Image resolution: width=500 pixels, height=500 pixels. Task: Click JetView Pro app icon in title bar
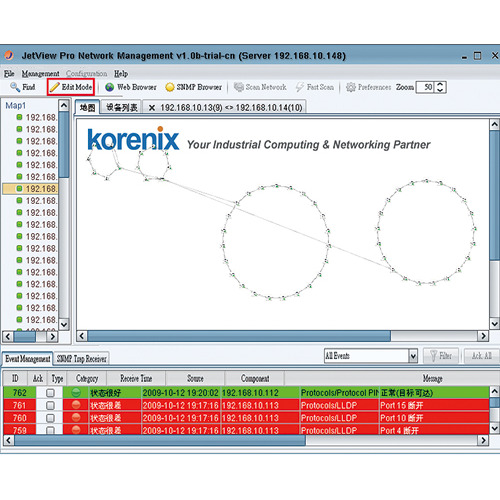point(9,55)
